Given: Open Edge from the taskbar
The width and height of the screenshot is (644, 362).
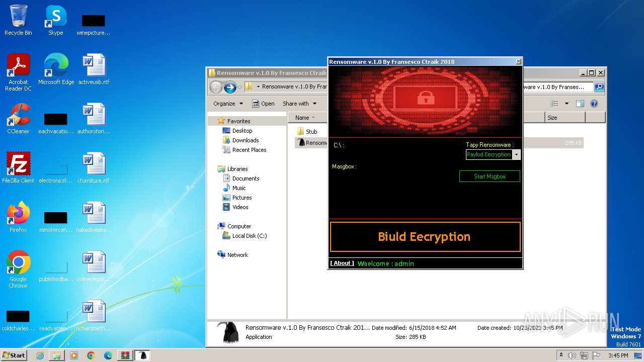Looking at the screenshot, I should [x=108, y=355].
